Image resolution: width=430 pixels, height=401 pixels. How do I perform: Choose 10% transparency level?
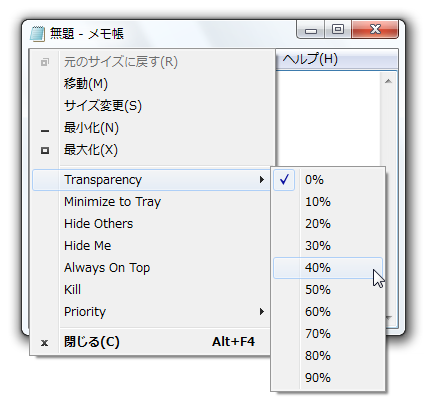[328, 202]
